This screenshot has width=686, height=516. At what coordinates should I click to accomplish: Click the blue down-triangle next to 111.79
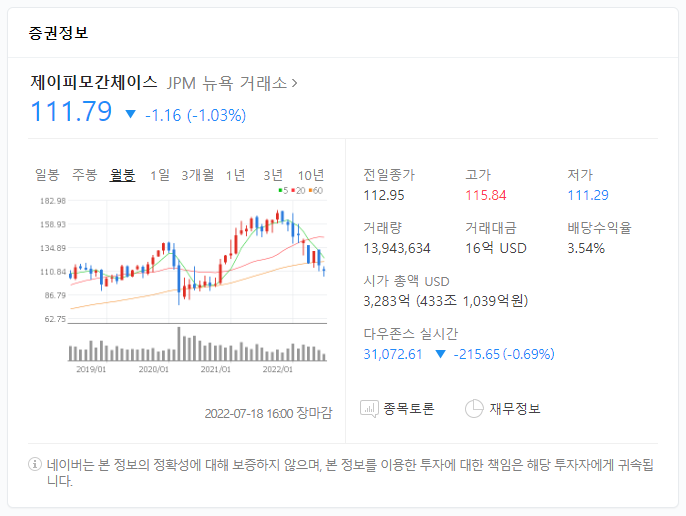tap(130, 114)
